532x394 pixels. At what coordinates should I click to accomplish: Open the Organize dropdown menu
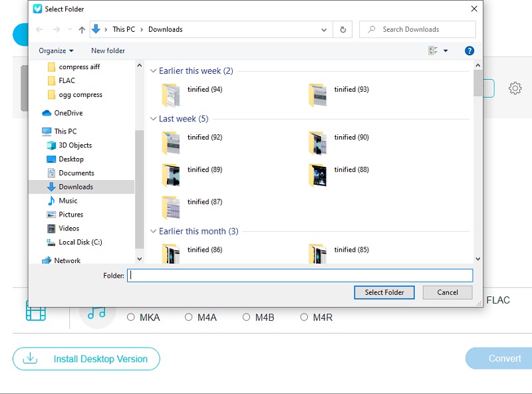pyautogui.click(x=56, y=50)
